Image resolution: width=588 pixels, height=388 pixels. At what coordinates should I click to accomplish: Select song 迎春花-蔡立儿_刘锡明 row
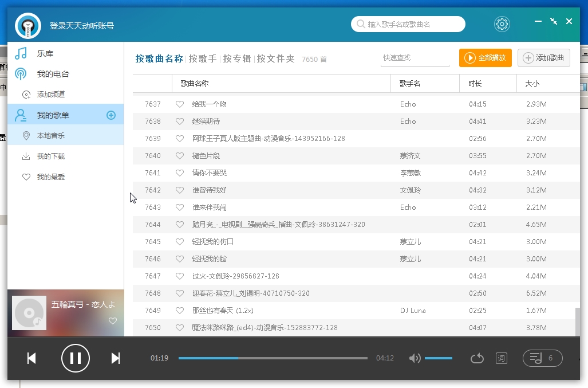click(356, 293)
